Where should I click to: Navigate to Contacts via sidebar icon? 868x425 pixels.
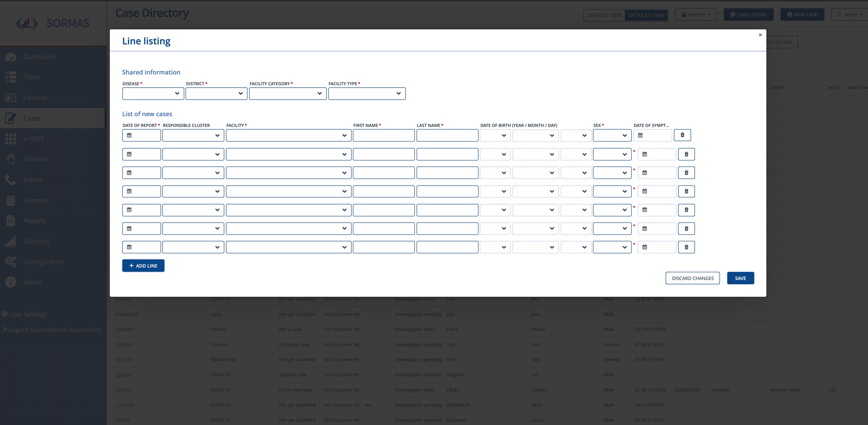point(11,159)
